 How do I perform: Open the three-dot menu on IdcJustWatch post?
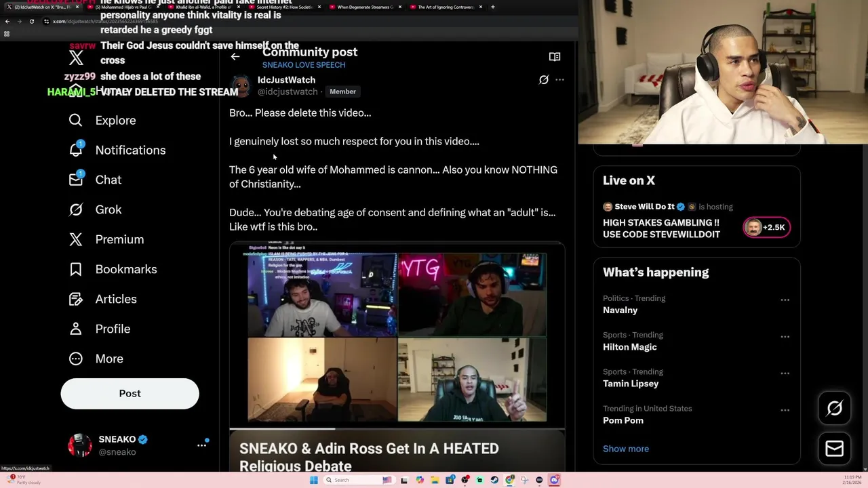point(559,80)
